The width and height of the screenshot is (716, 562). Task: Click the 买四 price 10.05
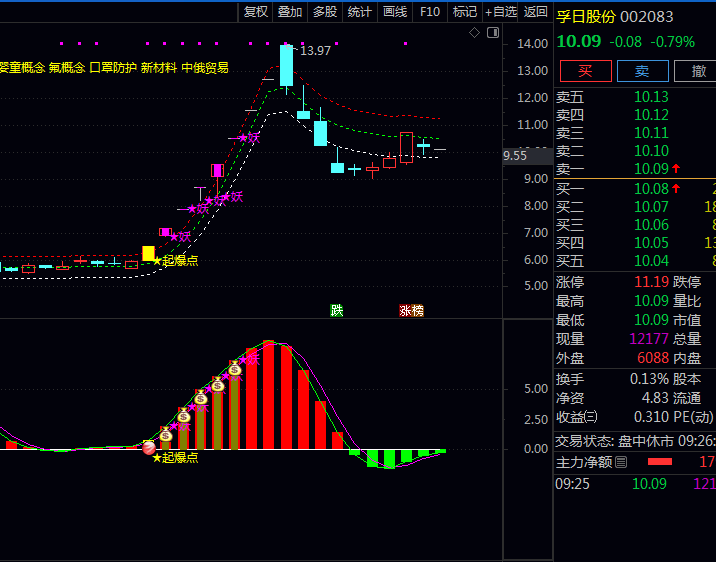(651, 243)
